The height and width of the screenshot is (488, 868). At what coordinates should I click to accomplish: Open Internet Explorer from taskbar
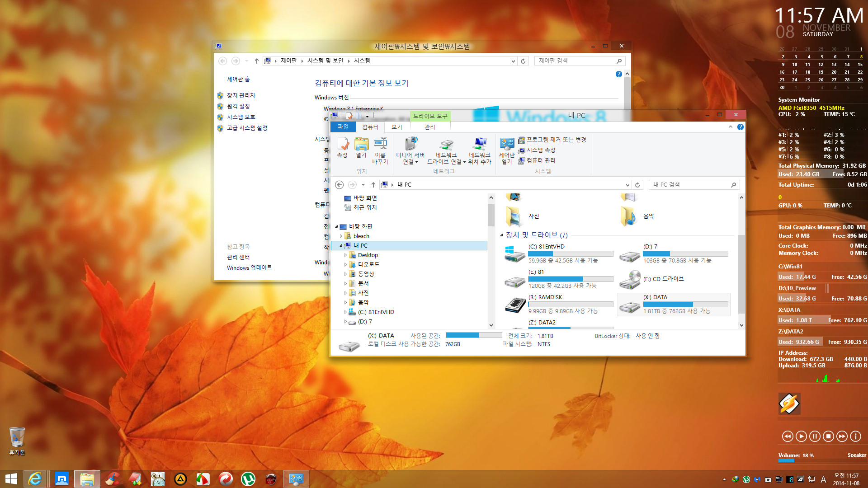pos(35,479)
